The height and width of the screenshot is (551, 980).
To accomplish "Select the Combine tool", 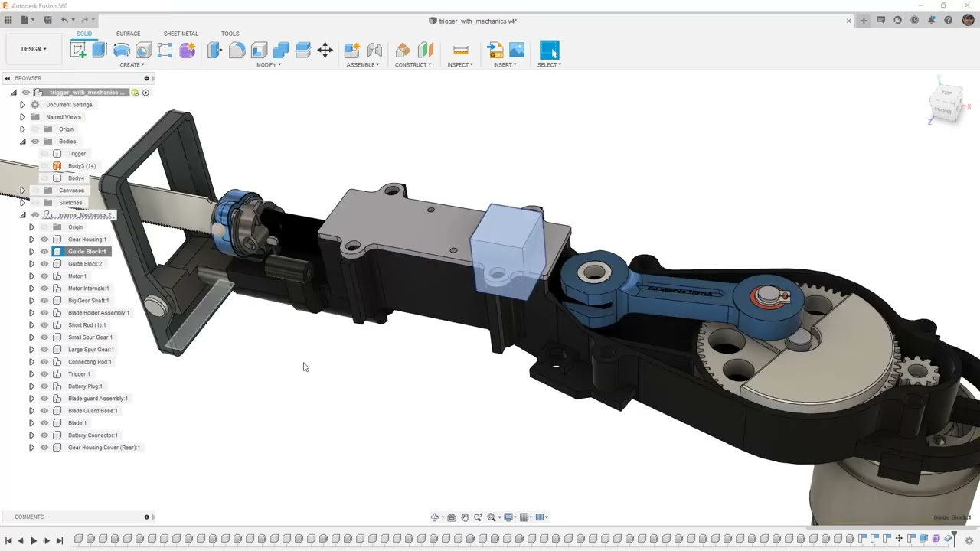I will click(x=281, y=51).
